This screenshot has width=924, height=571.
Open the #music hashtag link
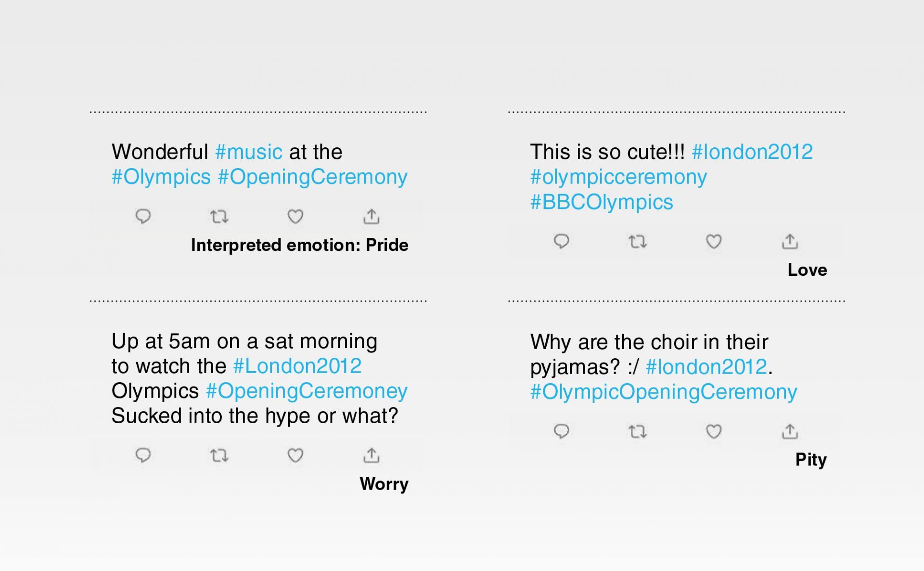[x=248, y=152]
